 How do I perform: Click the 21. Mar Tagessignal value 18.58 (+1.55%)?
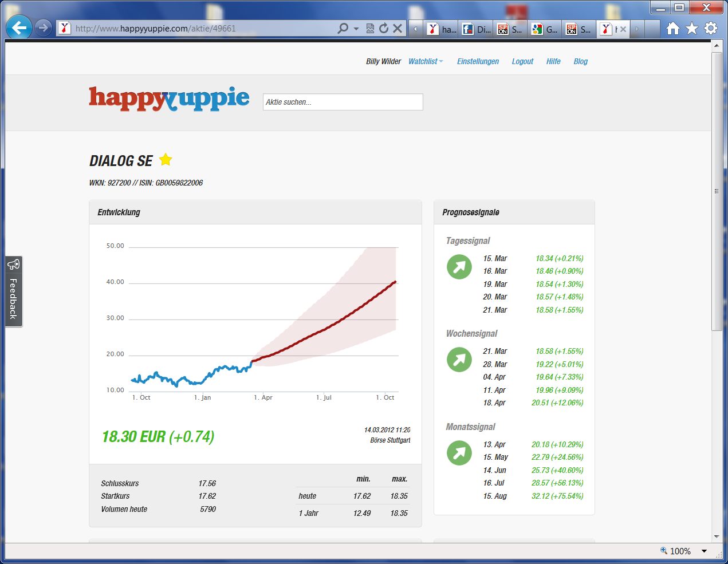(x=559, y=310)
